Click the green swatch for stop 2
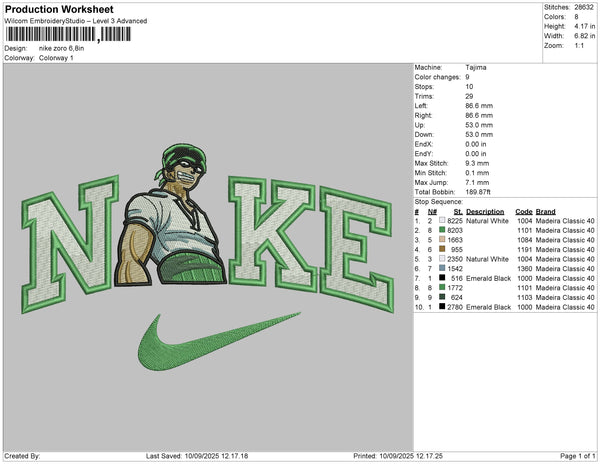600x464 pixels. coord(445,230)
